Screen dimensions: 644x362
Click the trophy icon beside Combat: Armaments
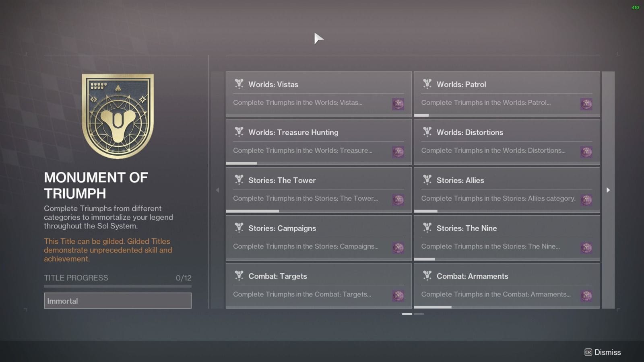coord(427,275)
